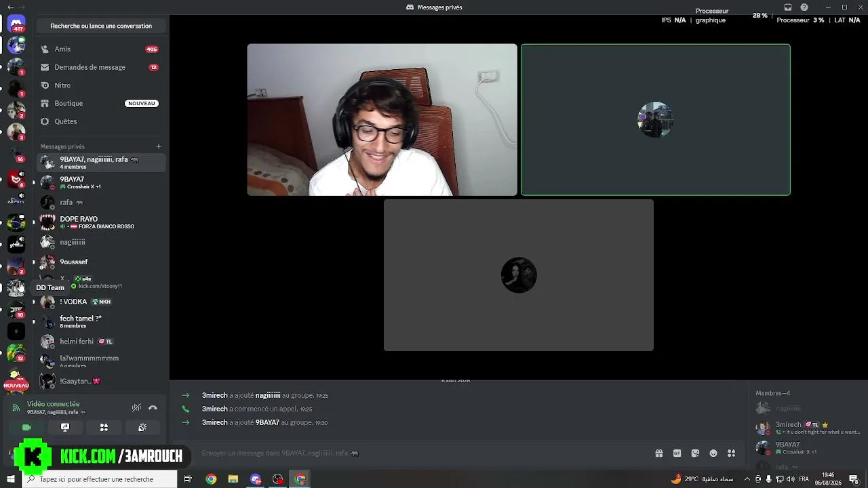
Task: Open the volume control in system tray
Action: (790, 479)
